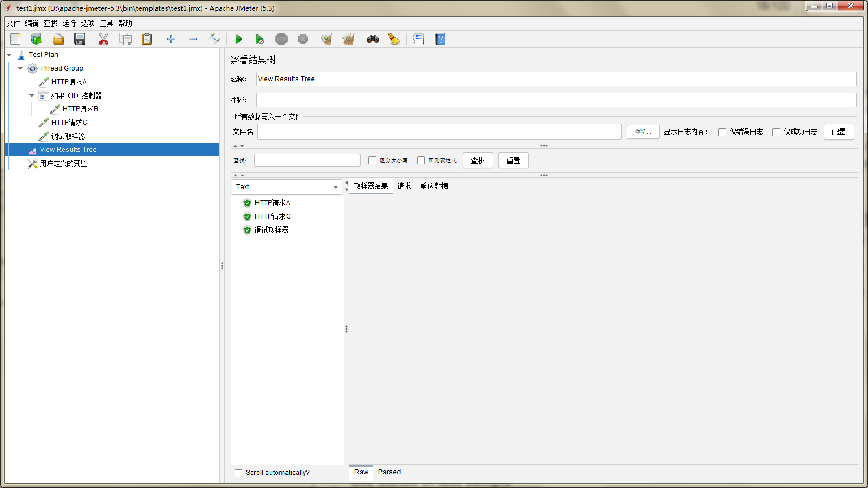Select HTTP请求C result in the results list

272,216
